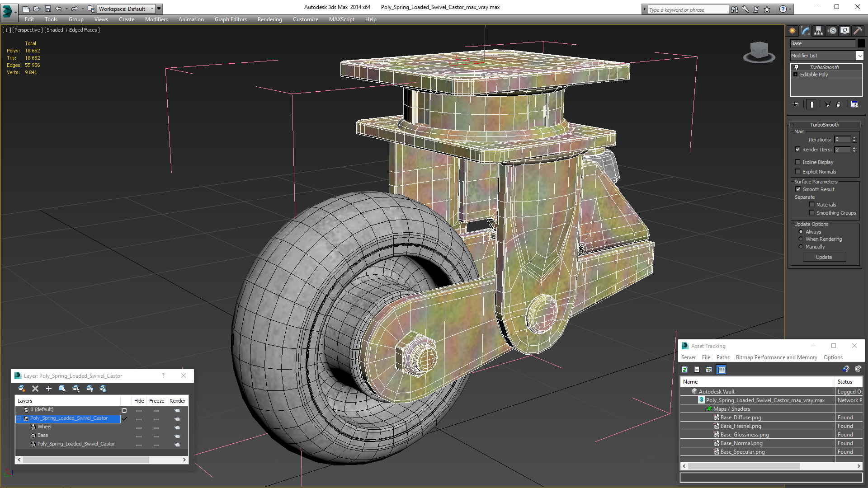This screenshot has height=488, width=868.
Task: Click Create New Layer icon in Layer dialog
Action: [x=21, y=389]
